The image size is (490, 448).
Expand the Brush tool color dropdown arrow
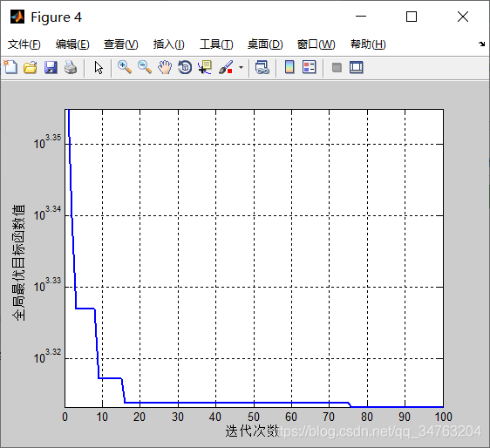[x=241, y=67]
